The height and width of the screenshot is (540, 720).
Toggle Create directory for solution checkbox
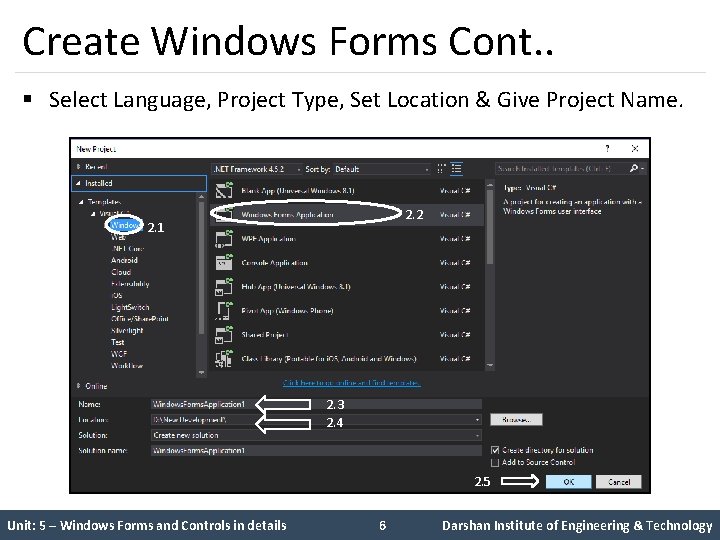point(495,450)
